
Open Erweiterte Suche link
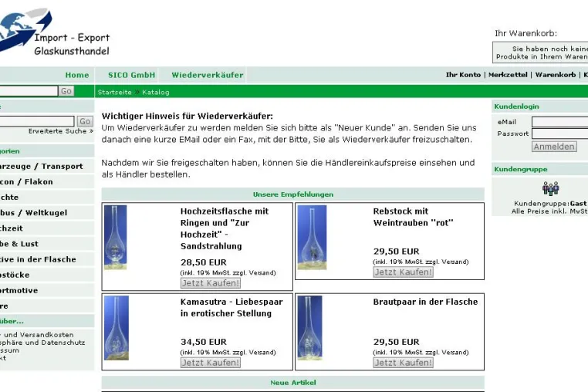(61, 131)
